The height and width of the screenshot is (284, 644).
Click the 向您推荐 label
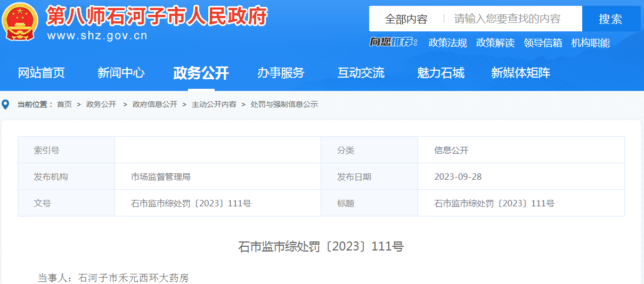point(394,43)
